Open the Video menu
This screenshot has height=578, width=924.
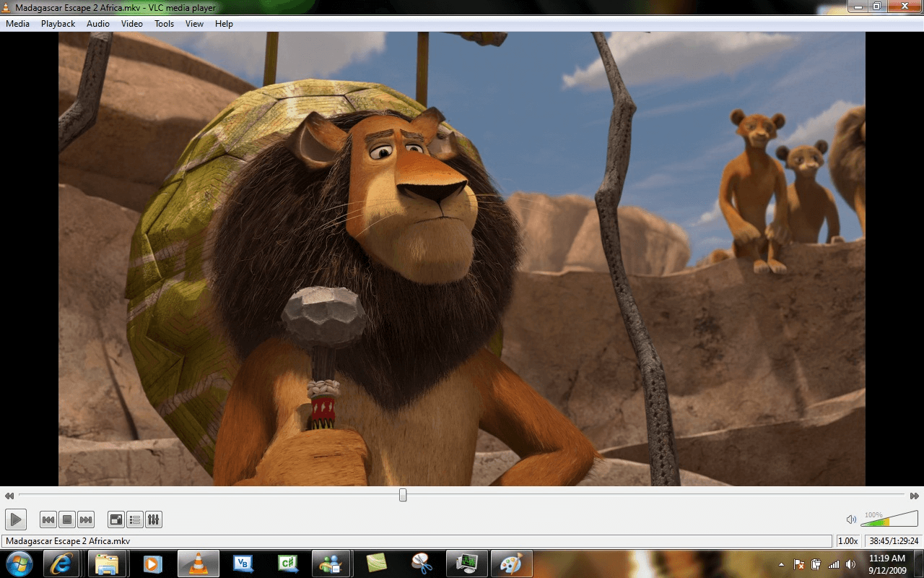click(131, 23)
